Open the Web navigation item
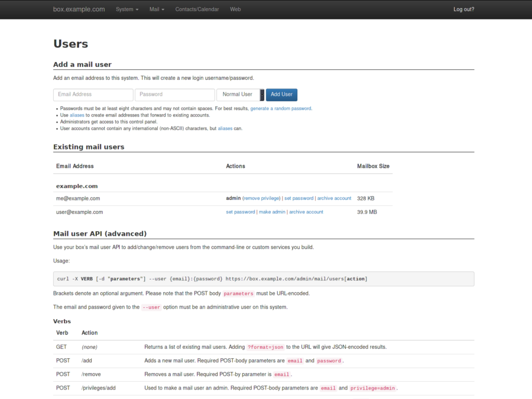The image size is (532, 399). tap(235, 9)
